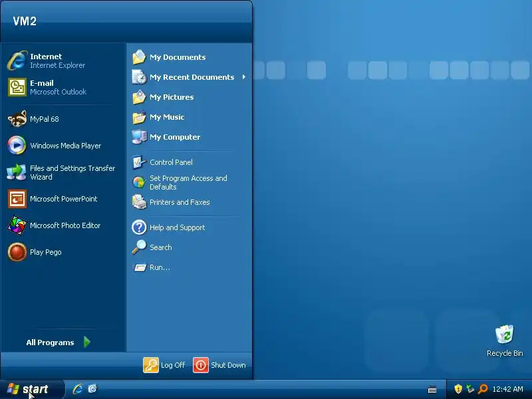
Task: Open My Computer icon
Action: [139, 137]
